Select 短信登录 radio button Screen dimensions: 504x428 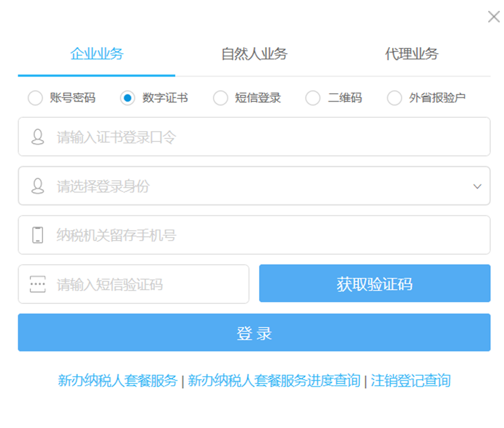[x=220, y=97]
